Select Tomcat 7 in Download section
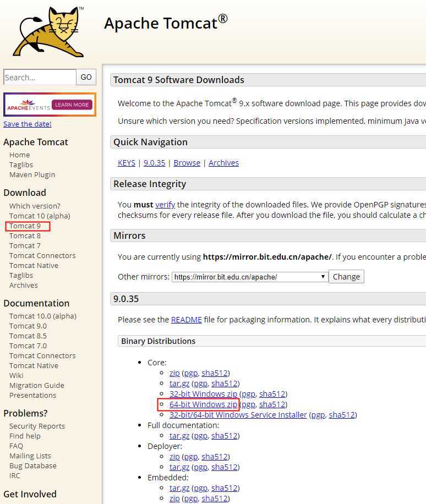 [x=25, y=246]
